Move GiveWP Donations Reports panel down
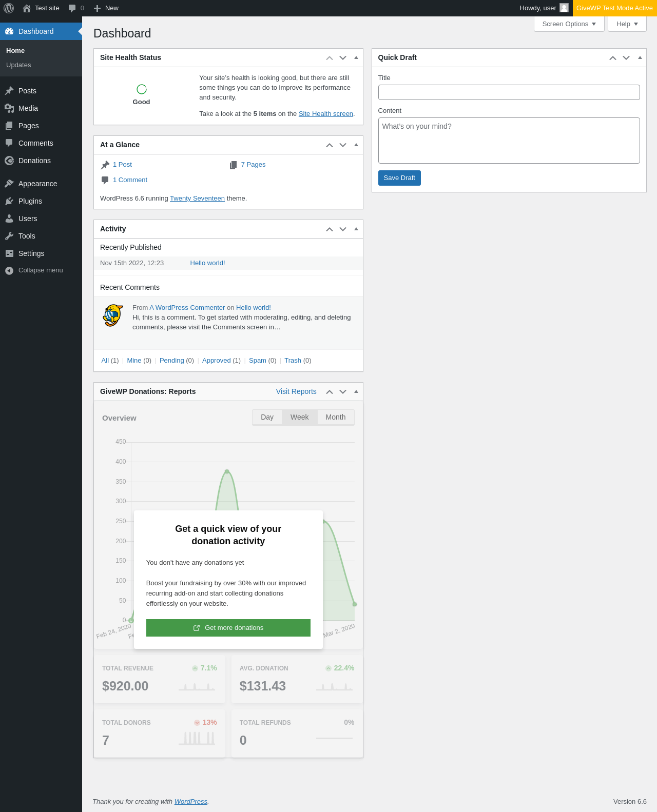The width and height of the screenshot is (657, 812). point(343,392)
